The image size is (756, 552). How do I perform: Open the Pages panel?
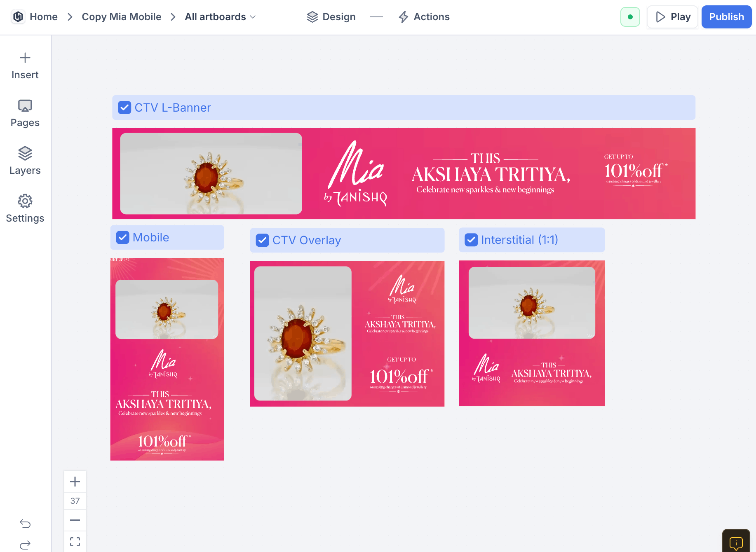pyautogui.click(x=25, y=114)
